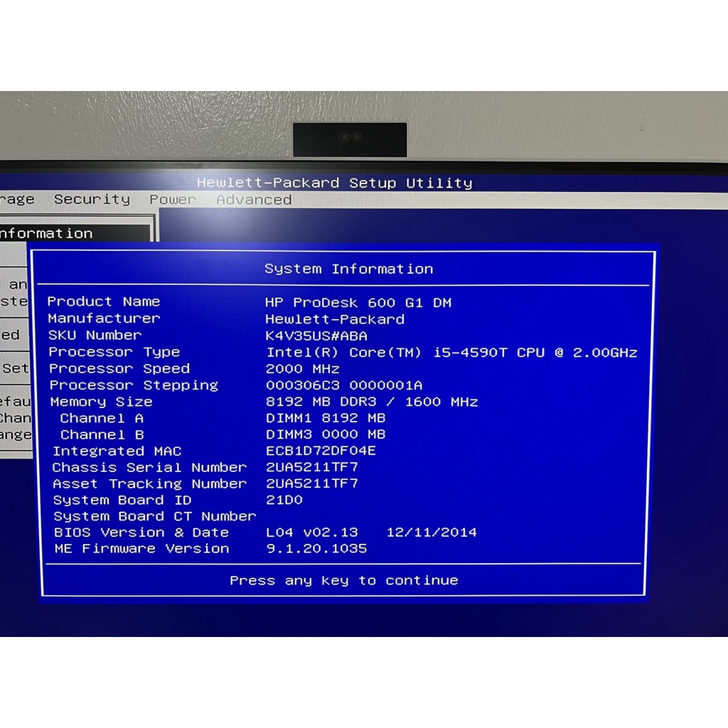
Task: Click the 'Hewlett-Packard' manufacturer value
Action: point(335,319)
